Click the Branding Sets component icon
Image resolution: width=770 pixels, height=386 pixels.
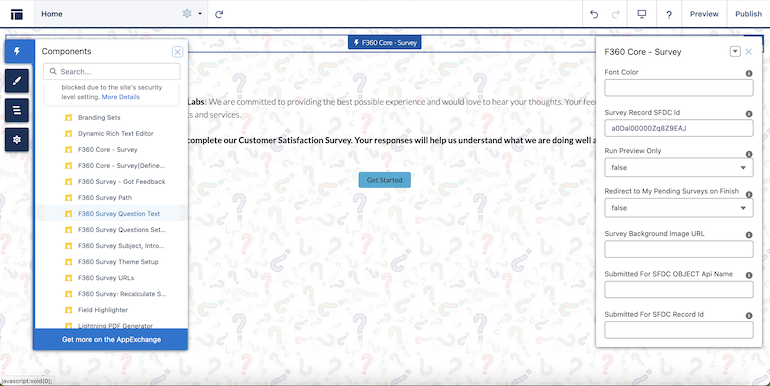point(69,117)
